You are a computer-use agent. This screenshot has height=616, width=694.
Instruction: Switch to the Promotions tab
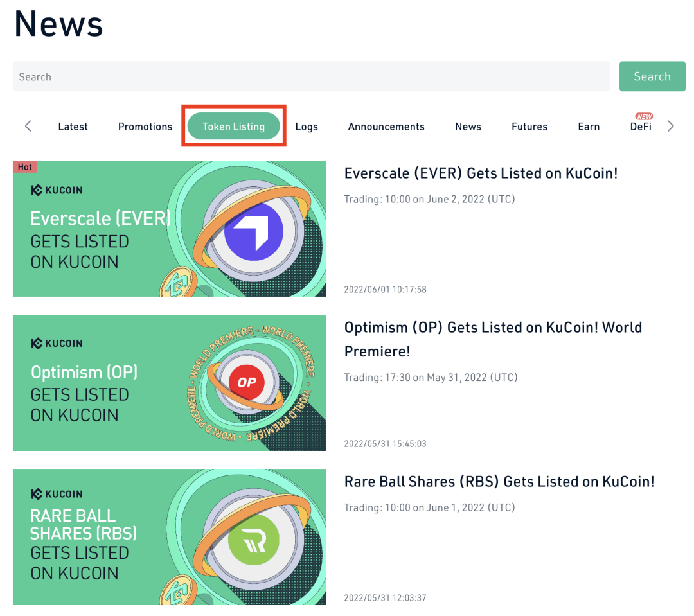[x=145, y=127]
